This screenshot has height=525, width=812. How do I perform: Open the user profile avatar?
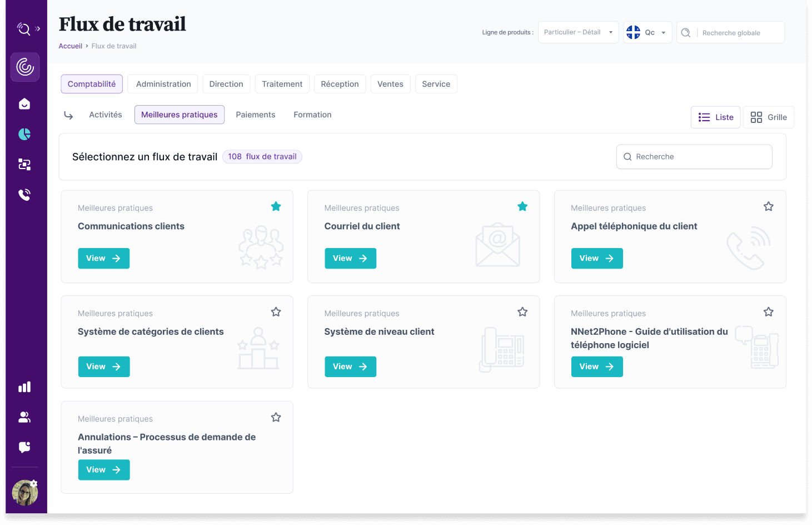coord(25,493)
